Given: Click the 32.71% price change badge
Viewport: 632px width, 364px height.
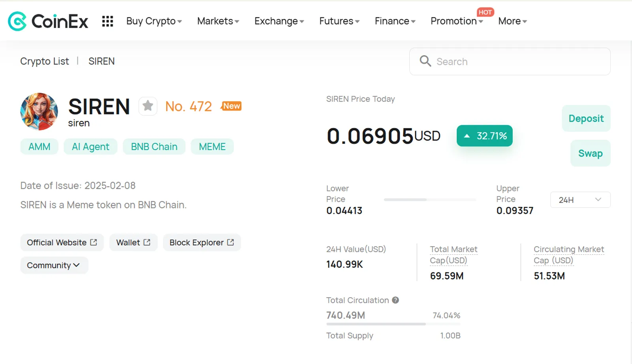Looking at the screenshot, I should [485, 136].
